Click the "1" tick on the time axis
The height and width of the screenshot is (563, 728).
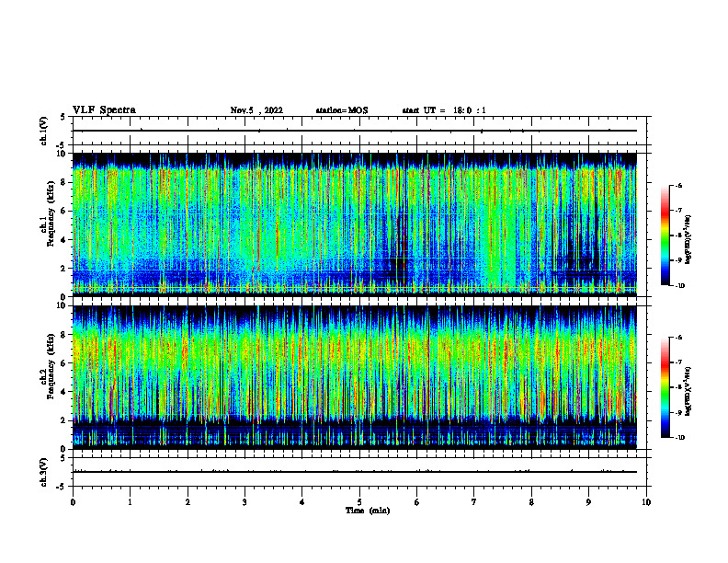point(130,502)
